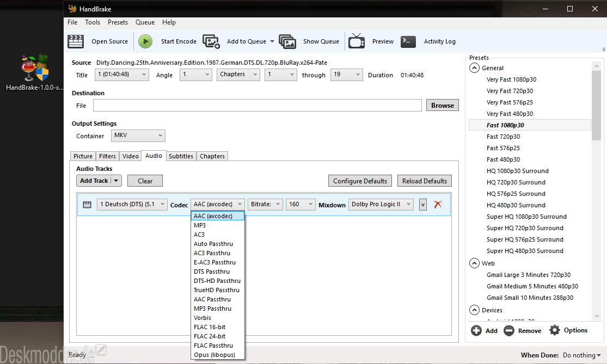Click the plus icon to add preset
This screenshot has height=364, width=607.
click(x=476, y=330)
